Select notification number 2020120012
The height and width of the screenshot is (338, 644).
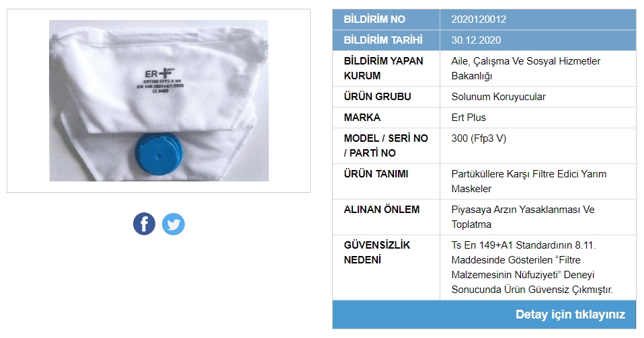click(479, 19)
